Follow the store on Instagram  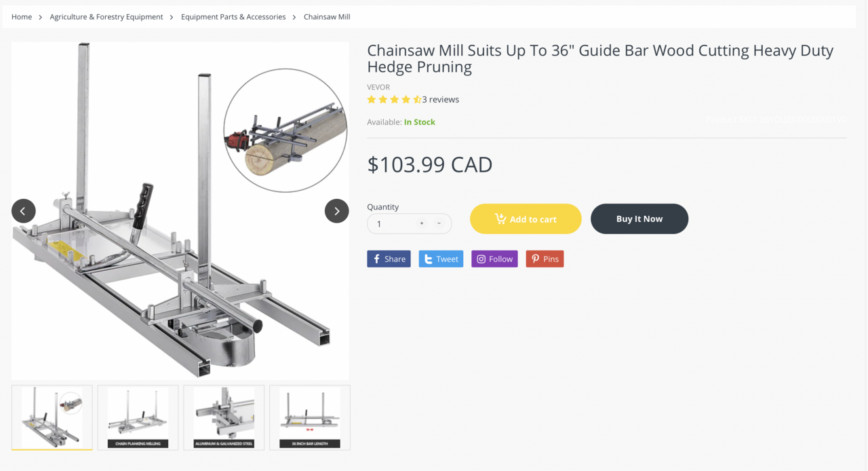[494, 259]
